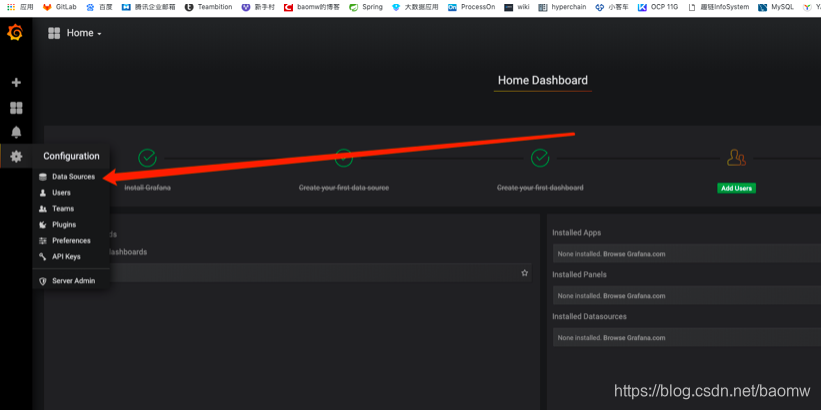Image resolution: width=821 pixels, height=410 pixels.
Task: Click the Installed Apps heading
Action: point(576,232)
